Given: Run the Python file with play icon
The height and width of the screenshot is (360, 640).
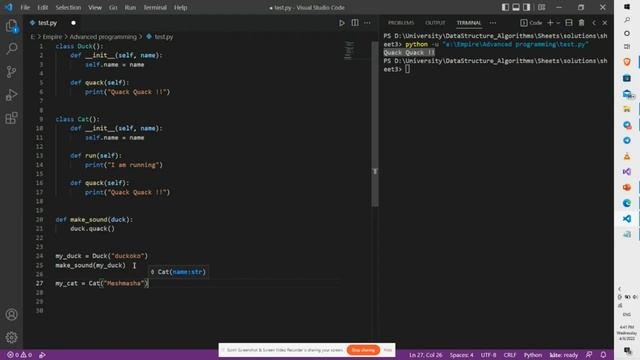Looking at the screenshot, I should click(x=342, y=23).
